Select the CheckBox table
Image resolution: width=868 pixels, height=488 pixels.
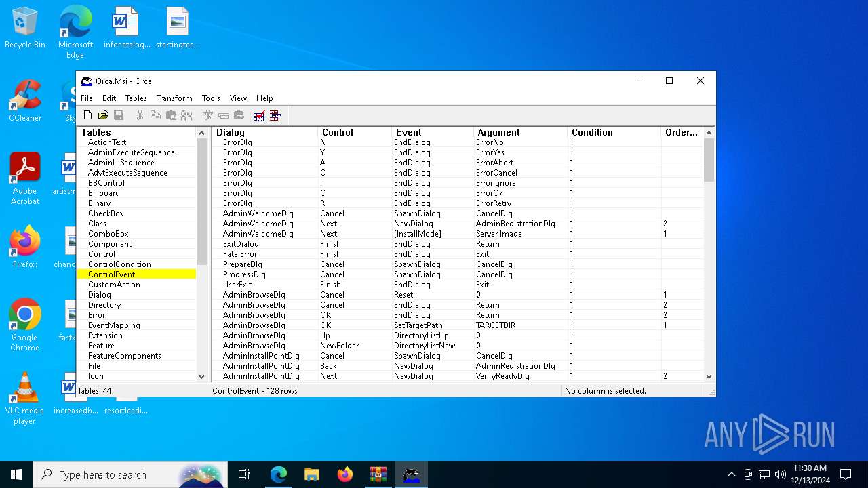click(106, 213)
